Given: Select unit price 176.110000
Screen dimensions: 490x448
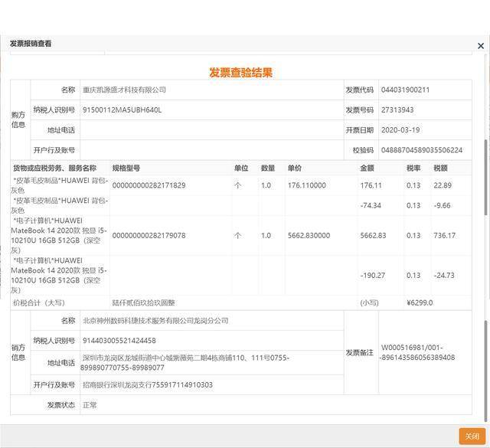Looking at the screenshot, I should [307, 185].
